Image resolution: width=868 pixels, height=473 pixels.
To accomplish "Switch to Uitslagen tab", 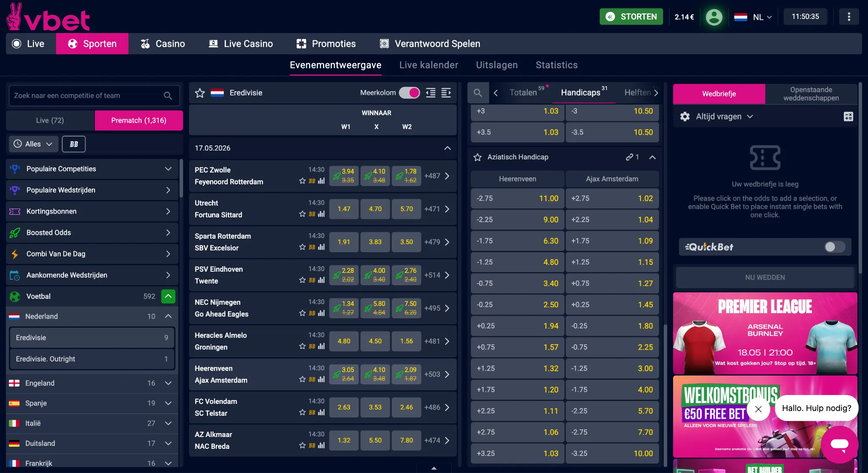I will pyautogui.click(x=497, y=65).
